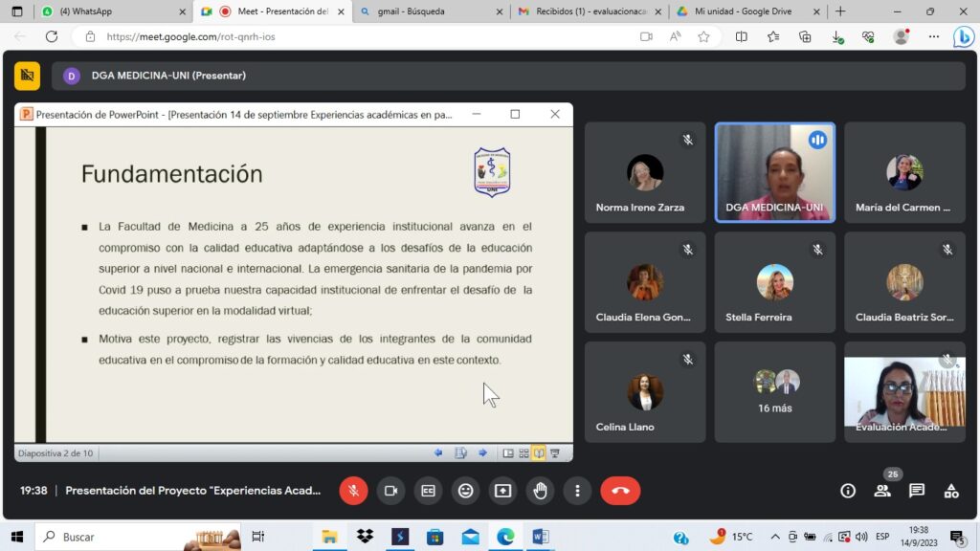Image resolution: width=980 pixels, height=551 pixels.
Task: Open meeting details info icon
Action: point(848,491)
